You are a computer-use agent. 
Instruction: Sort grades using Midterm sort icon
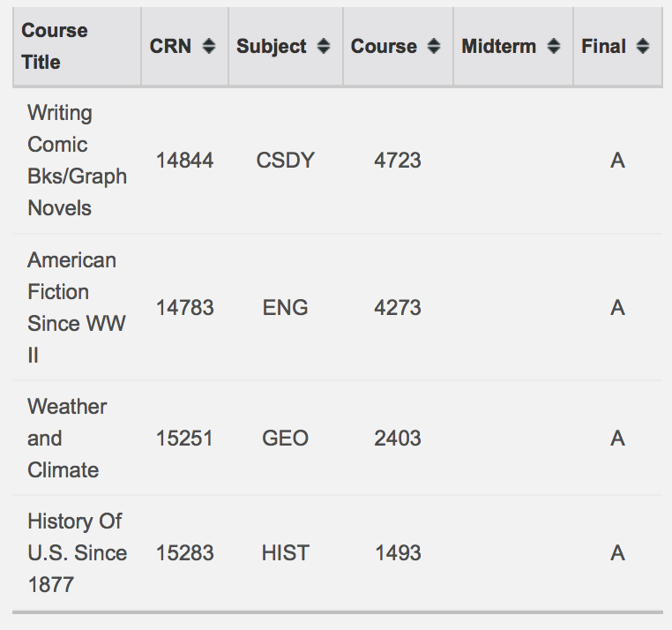click(554, 46)
